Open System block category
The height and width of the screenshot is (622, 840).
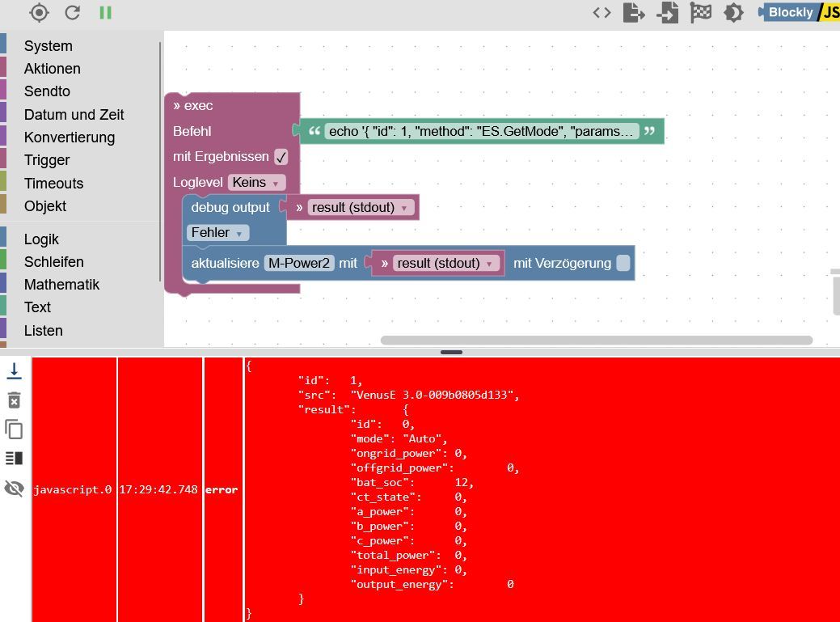pyautogui.click(x=49, y=46)
